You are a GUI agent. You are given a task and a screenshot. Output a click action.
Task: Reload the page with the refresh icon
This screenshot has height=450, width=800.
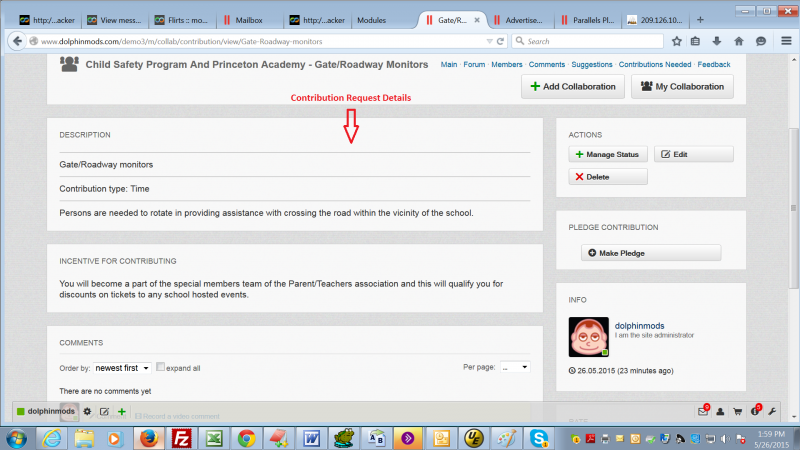click(x=501, y=41)
